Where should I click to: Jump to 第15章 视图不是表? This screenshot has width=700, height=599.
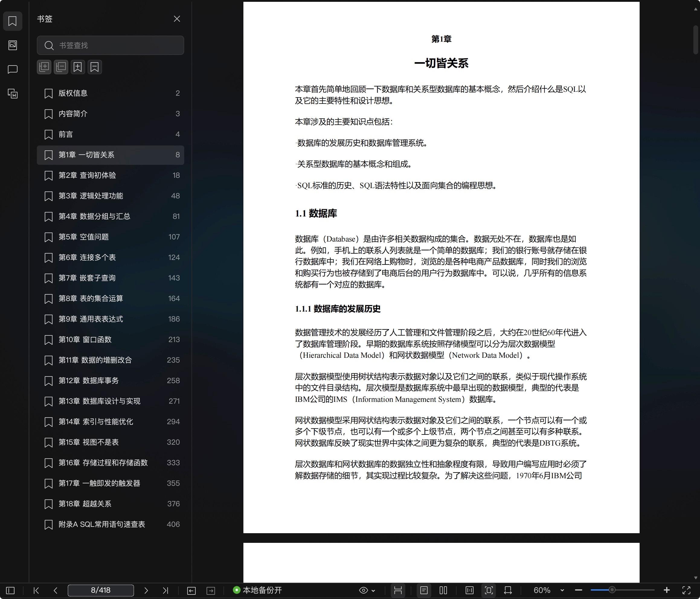coord(111,442)
